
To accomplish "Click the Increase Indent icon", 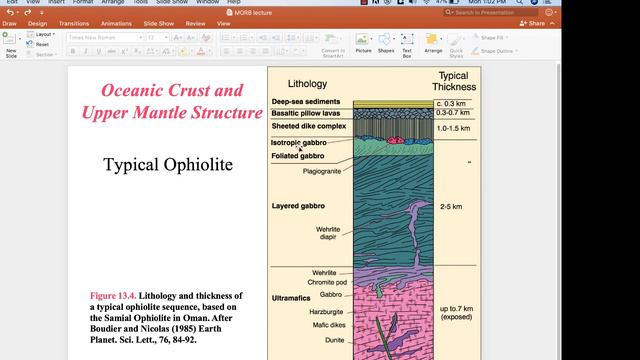I will 276,38.
